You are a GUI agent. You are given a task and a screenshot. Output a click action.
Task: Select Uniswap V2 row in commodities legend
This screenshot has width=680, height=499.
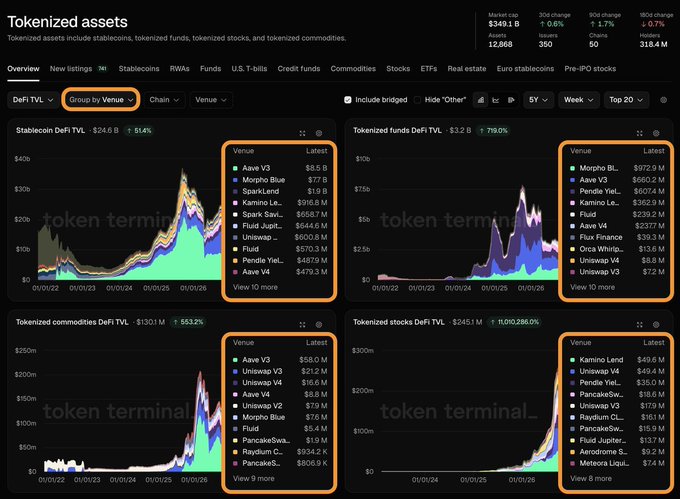point(280,406)
